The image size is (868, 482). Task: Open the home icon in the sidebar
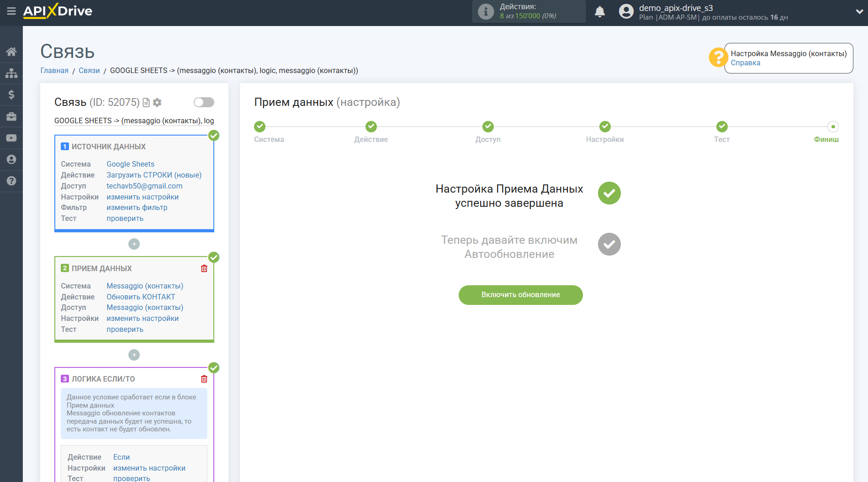click(11, 52)
